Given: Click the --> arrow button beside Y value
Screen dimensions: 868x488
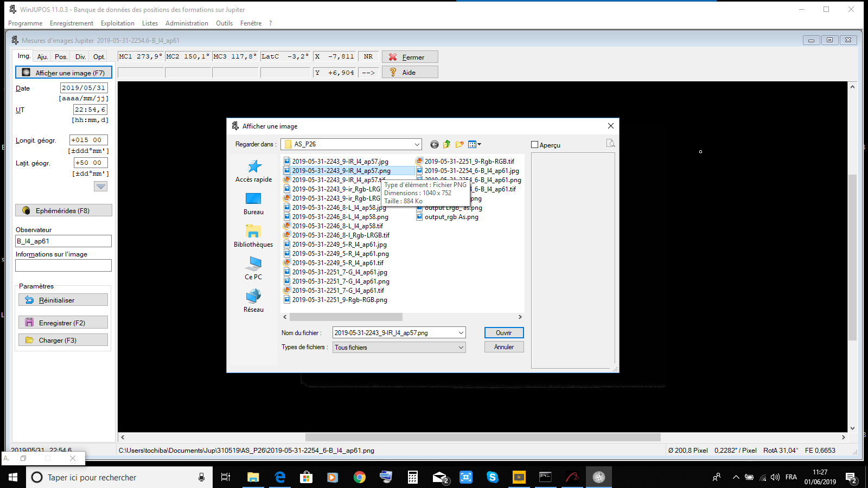Looking at the screenshot, I should coord(368,73).
